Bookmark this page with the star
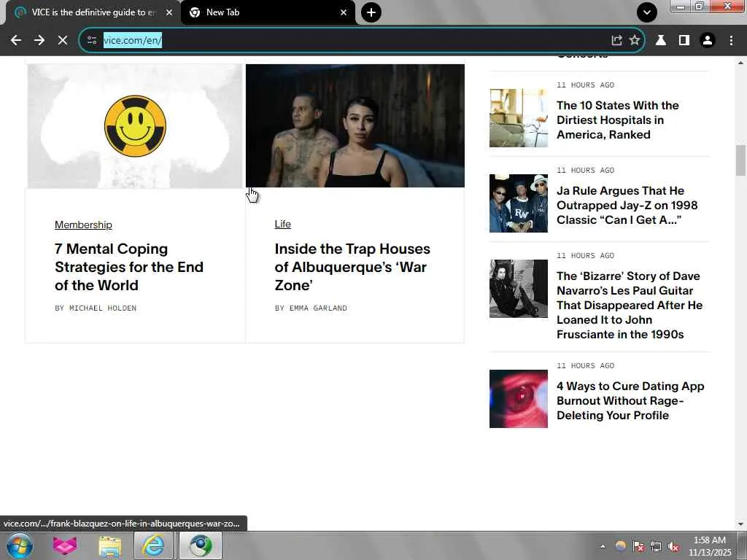Screen dimensions: 747x560 point(635,41)
